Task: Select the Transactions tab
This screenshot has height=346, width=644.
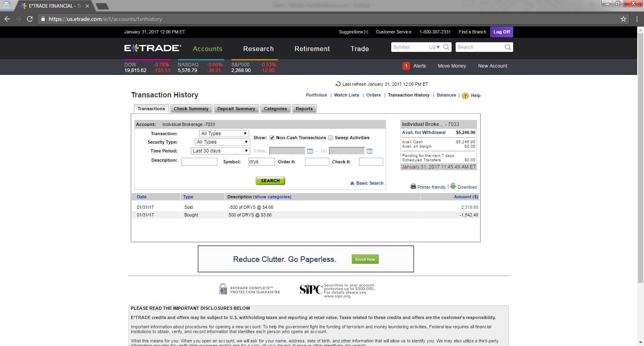Action: (x=151, y=109)
